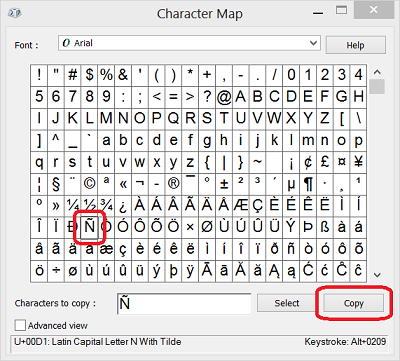Select the ¥ yen sign character
This screenshot has width=400, height=361.
(358, 162)
